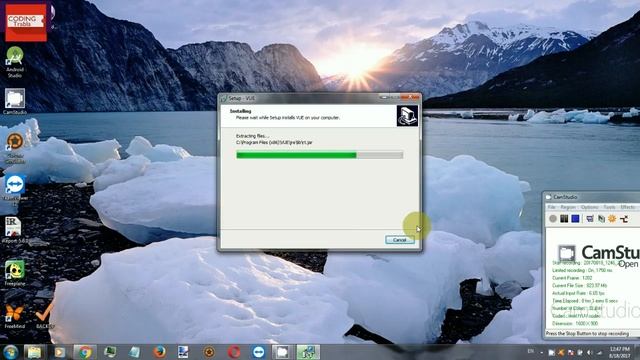Click the sun-shaped icon in CamStudio toolbar
Viewport: 640px width, 360px height.
612,219
